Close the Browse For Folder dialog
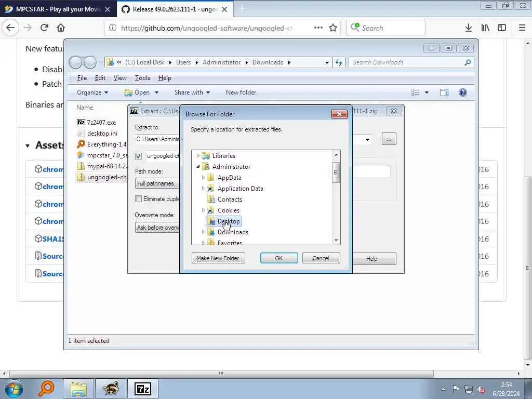532x399 pixels. pyautogui.click(x=339, y=114)
